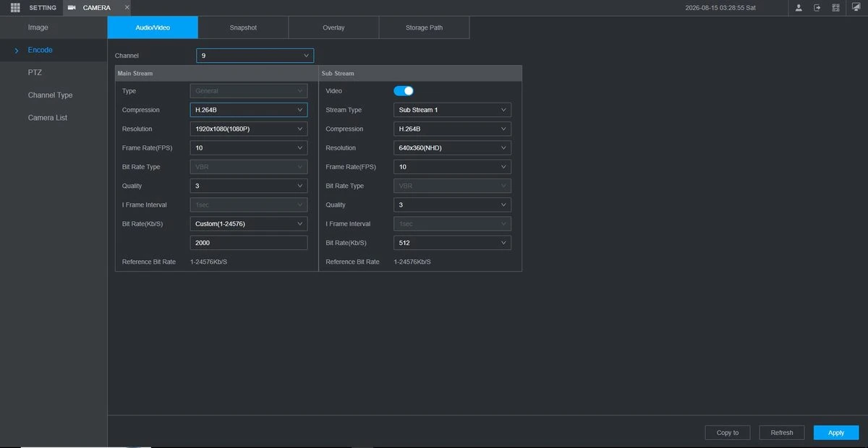This screenshot has width=868, height=448.
Task: Click the logout icon
Action: tap(817, 7)
